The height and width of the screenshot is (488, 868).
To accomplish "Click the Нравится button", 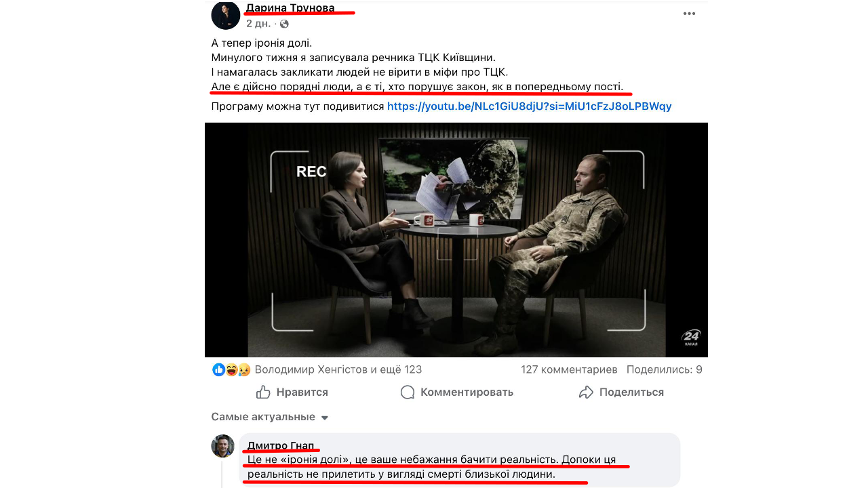I will click(292, 392).
